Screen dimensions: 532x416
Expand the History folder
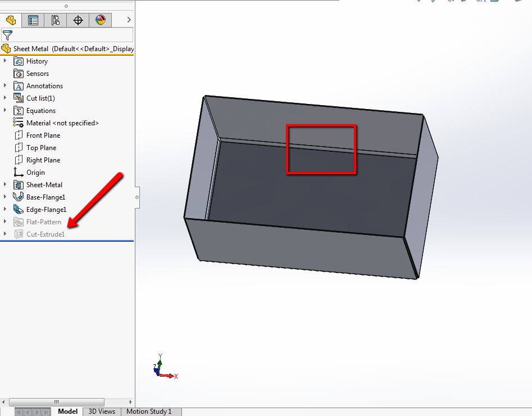(x=4, y=61)
